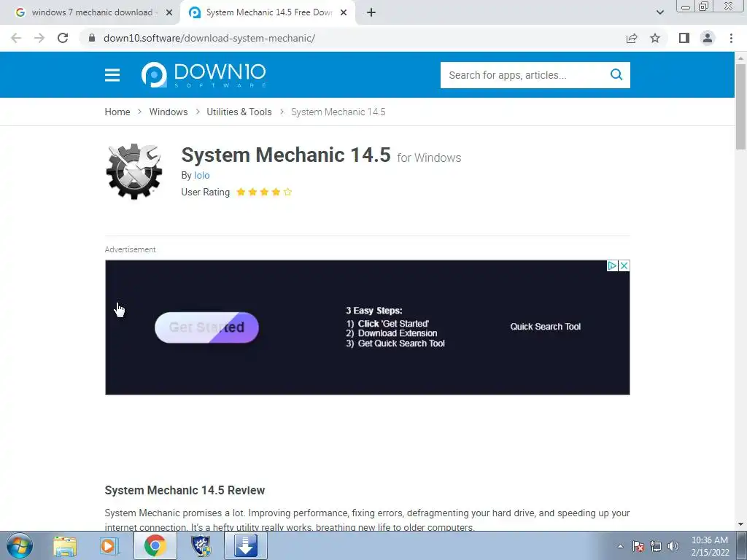This screenshot has height=560, width=747.
Task: Bookmark this page with the star icon
Action: point(655,38)
